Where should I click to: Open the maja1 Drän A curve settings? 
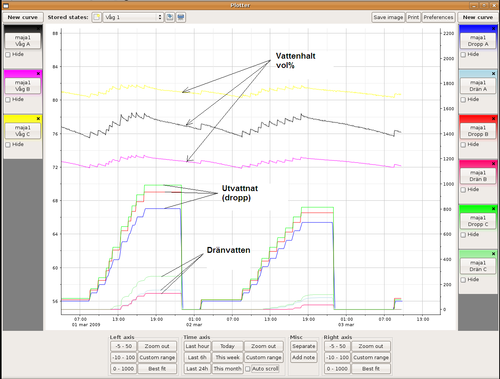(478, 86)
